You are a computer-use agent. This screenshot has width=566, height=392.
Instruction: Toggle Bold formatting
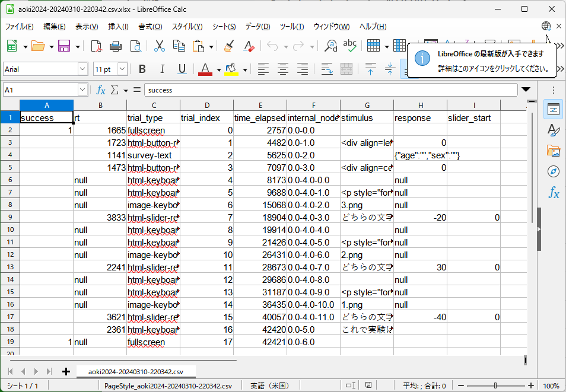[x=142, y=69]
